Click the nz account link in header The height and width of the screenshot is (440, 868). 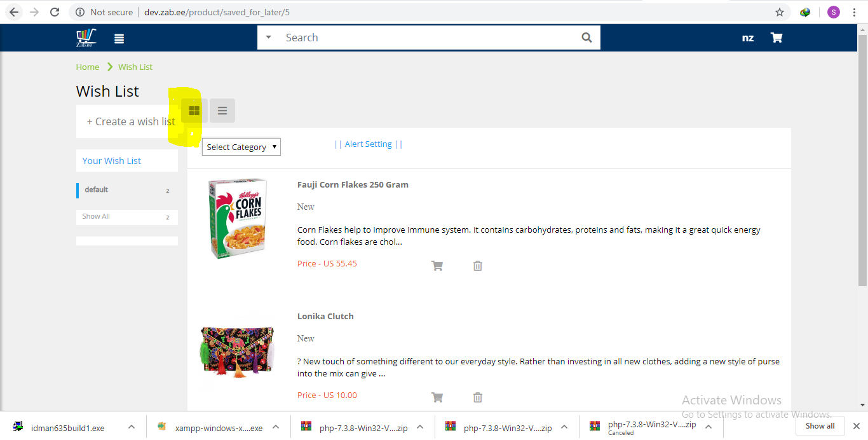tap(748, 38)
